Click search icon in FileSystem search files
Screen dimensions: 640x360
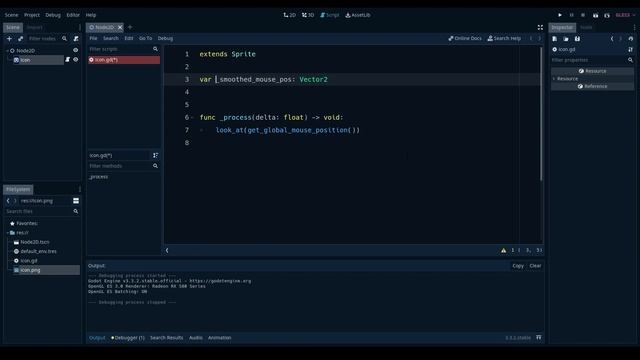coord(76,211)
